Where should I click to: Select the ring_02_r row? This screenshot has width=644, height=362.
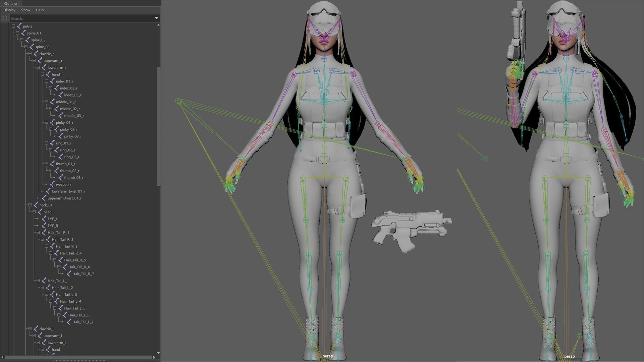point(67,150)
